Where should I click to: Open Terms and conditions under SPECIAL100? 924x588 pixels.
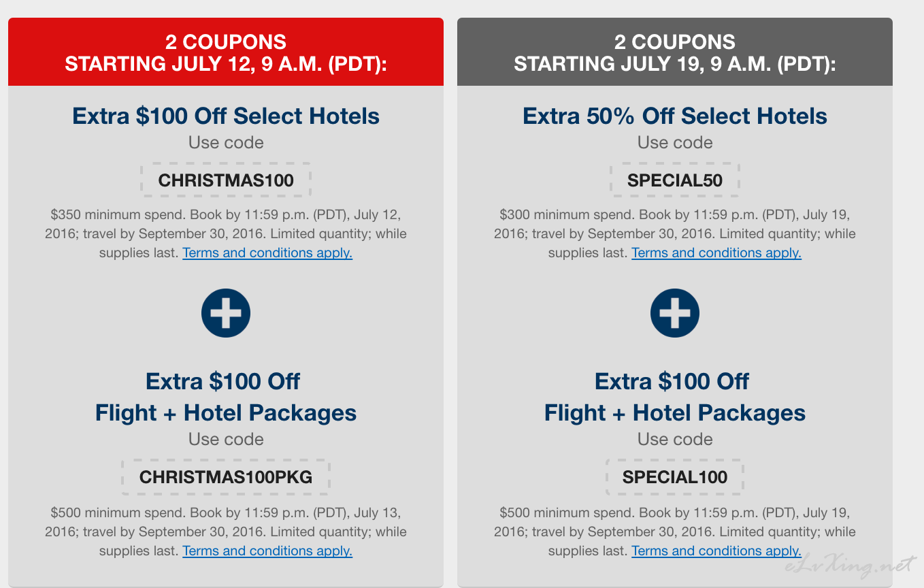[x=716, y=551]
